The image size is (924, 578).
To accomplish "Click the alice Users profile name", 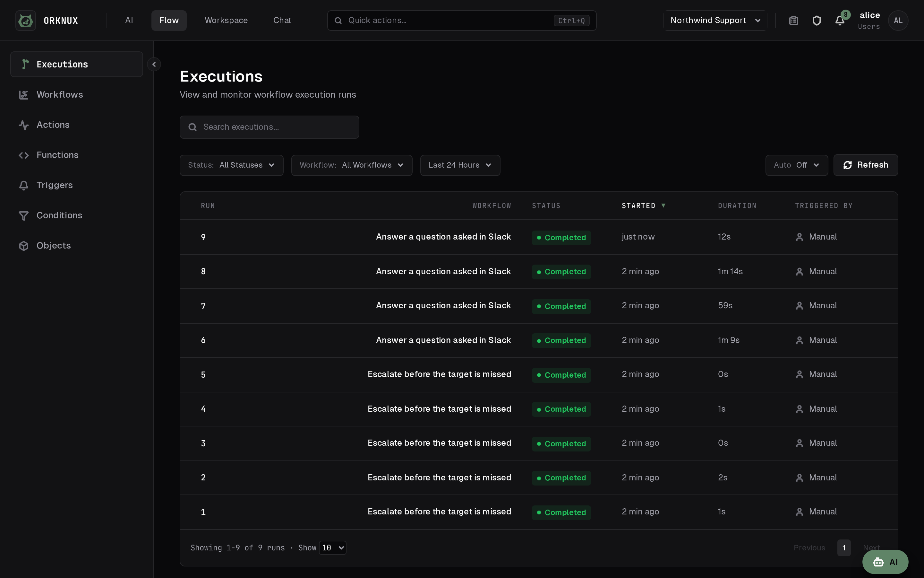I will (868, 21).
